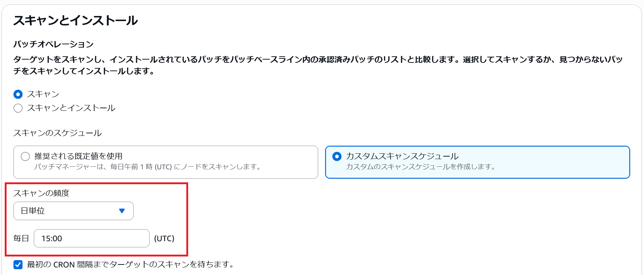The width and height of the screenshot is (644, 275).
Task: Click the 推奨される既定値を使用 title text
Action: pyautogui.click(x=78, y=156)
